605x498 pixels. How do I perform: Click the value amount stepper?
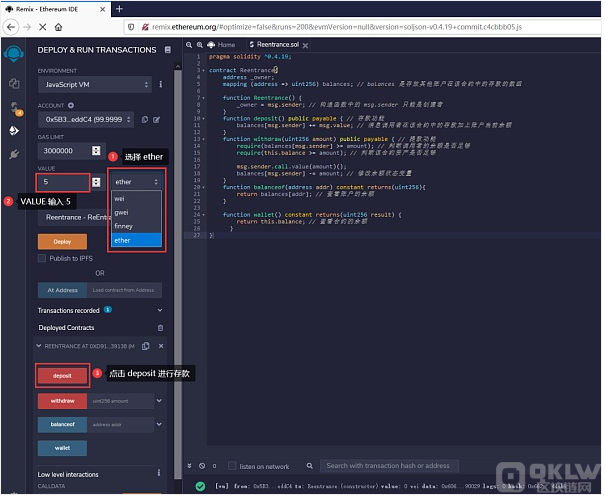tap(96, 182)
